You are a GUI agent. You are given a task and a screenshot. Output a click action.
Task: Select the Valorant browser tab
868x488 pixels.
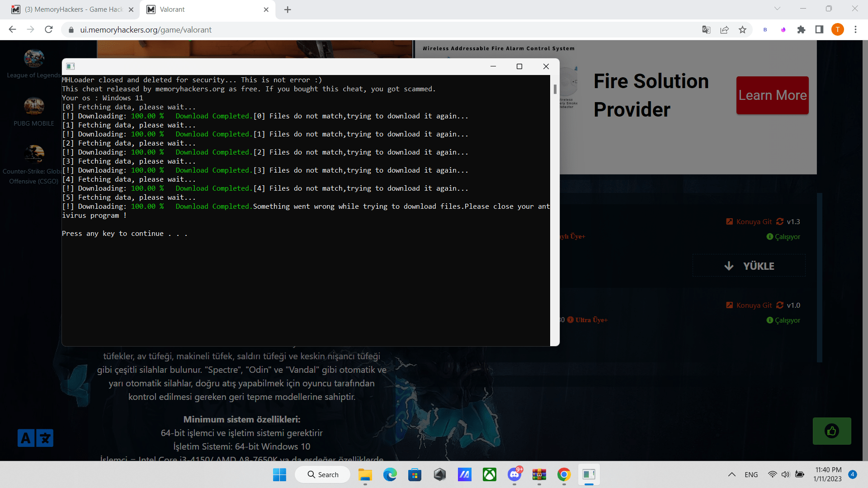(208, 9)
